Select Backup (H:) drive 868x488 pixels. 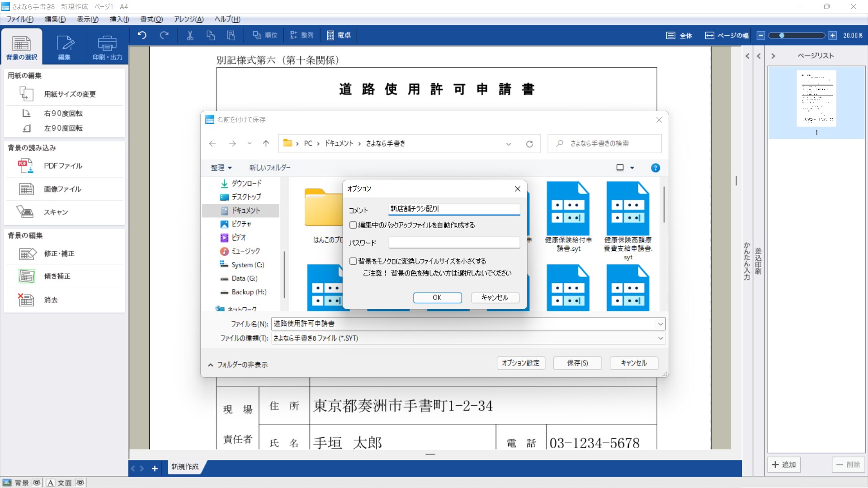243,292
